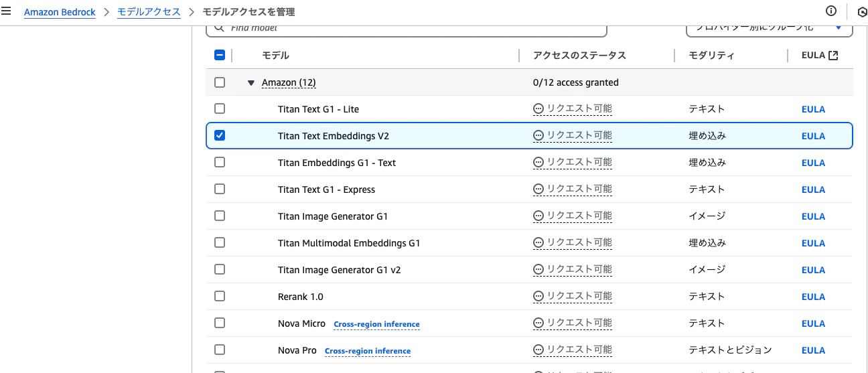Check Nova Micro checkbox
The height and width of the screenshot is (373, 868).
(220, 323)
